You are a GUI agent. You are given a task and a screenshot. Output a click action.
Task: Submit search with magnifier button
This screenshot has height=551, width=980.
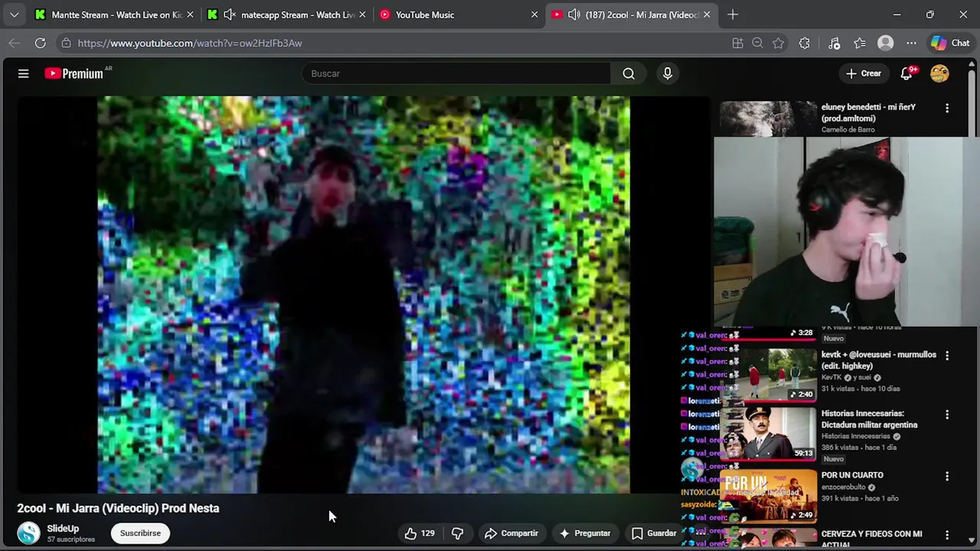click(x=629, y=73)
